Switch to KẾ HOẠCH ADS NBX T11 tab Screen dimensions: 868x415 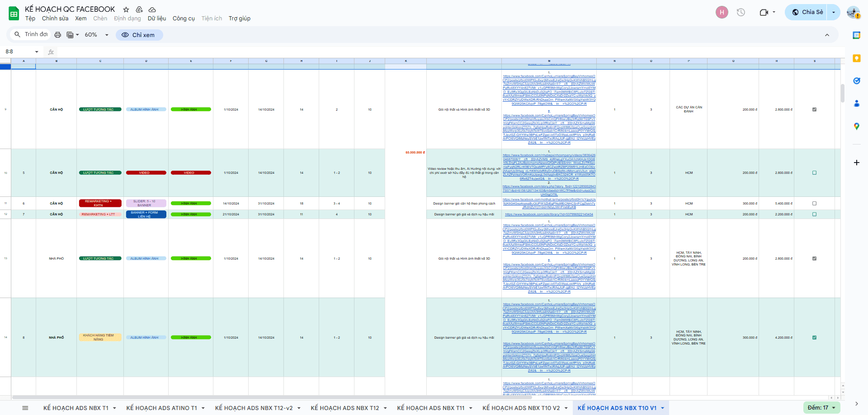pos(430,408)
